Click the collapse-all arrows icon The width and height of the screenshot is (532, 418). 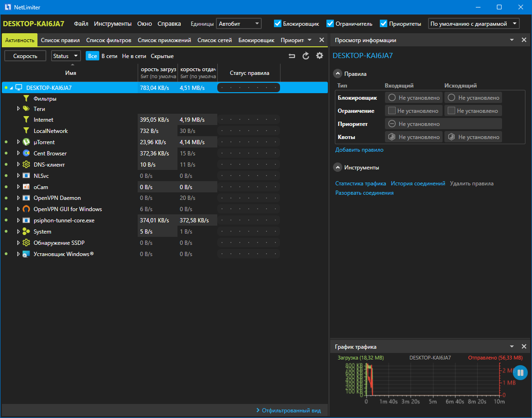(292, 56)
